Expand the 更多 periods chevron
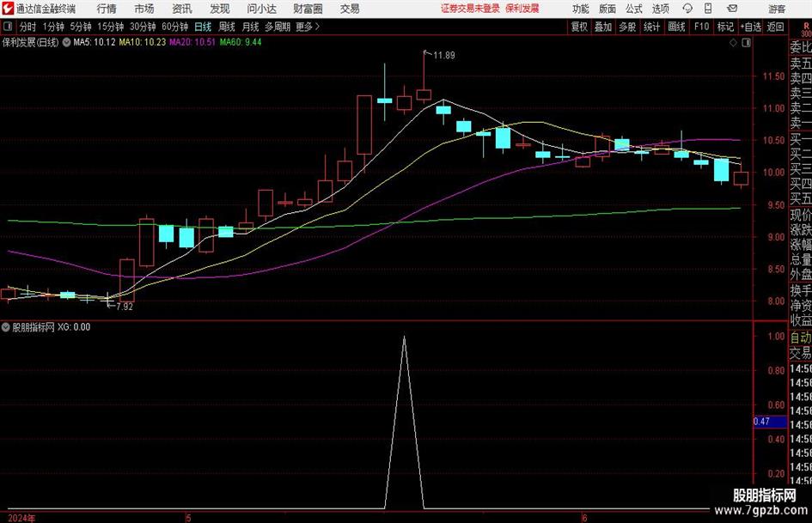812x523 pixels. (317, 27)
